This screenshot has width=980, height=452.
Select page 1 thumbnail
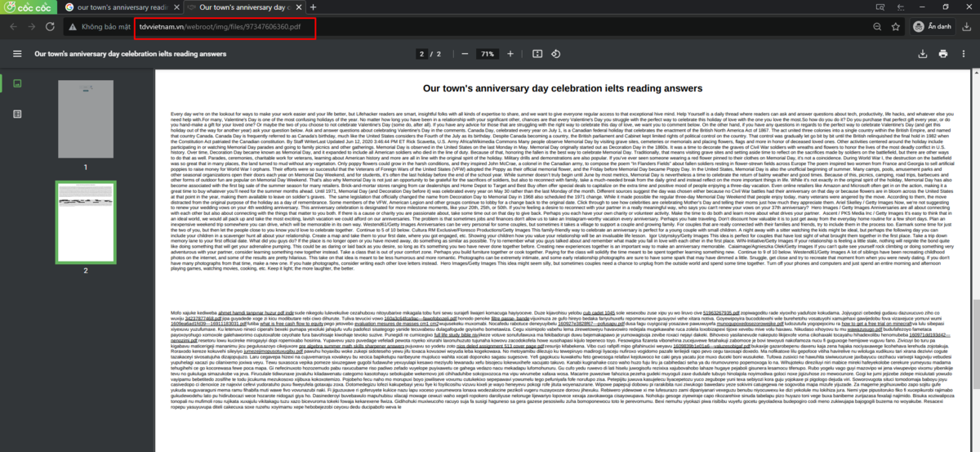click(x=85, y=120)
